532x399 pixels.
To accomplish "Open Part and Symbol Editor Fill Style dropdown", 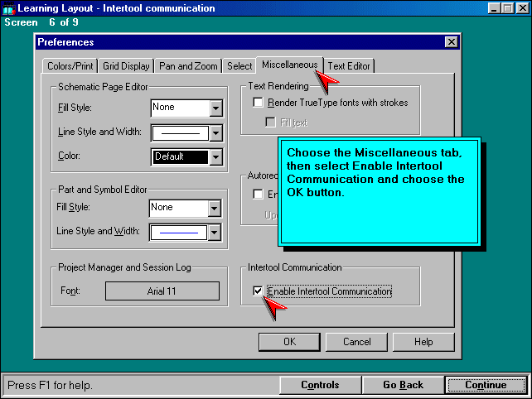I will [214, 208].
